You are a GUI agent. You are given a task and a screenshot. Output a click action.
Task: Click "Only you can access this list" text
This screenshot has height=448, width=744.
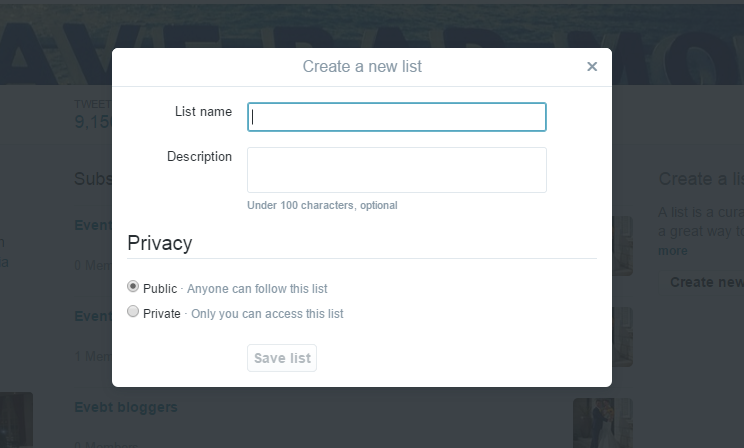point(266,314)
